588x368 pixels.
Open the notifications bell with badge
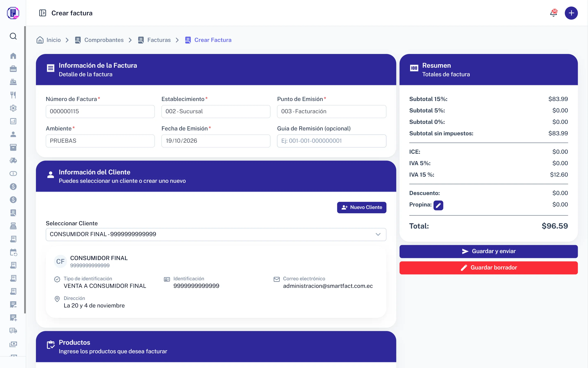click(x=554, y=13)
